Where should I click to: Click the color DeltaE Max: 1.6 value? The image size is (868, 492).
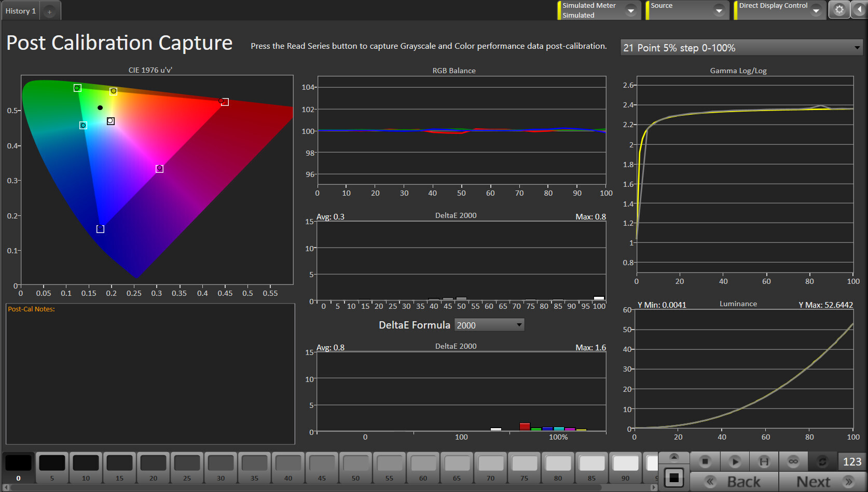point(590,347)
